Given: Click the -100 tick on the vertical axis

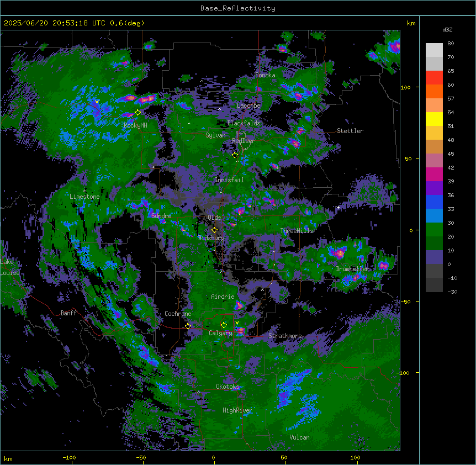Looking at the screenshot, I should [404, 373].
